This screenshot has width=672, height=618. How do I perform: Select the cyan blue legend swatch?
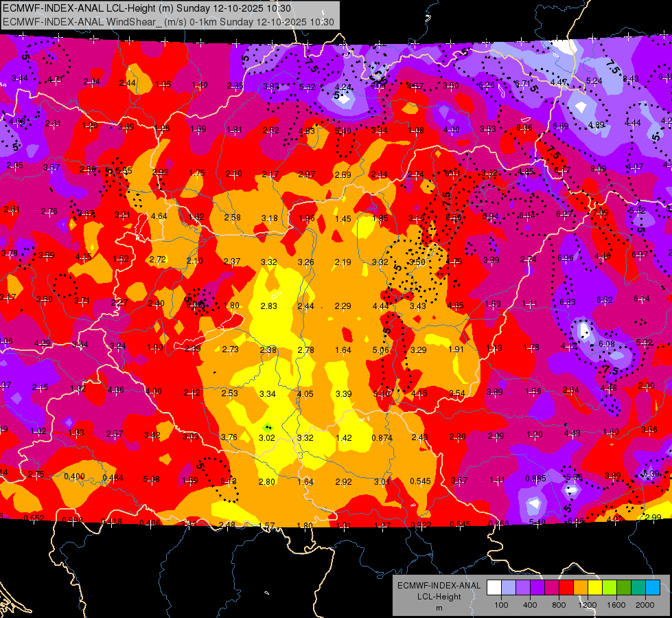pyautogui.click(x=653, y=588)
